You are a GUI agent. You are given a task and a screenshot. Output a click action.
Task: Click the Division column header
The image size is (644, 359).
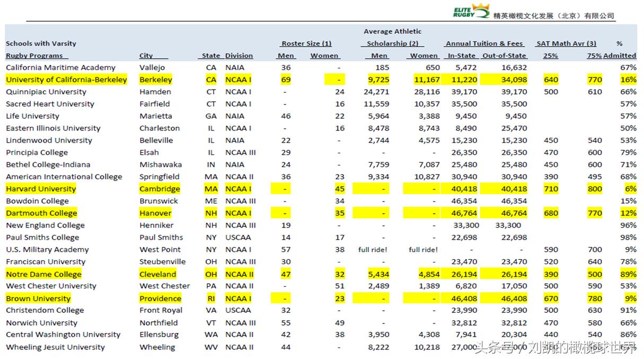pos(239,56)
